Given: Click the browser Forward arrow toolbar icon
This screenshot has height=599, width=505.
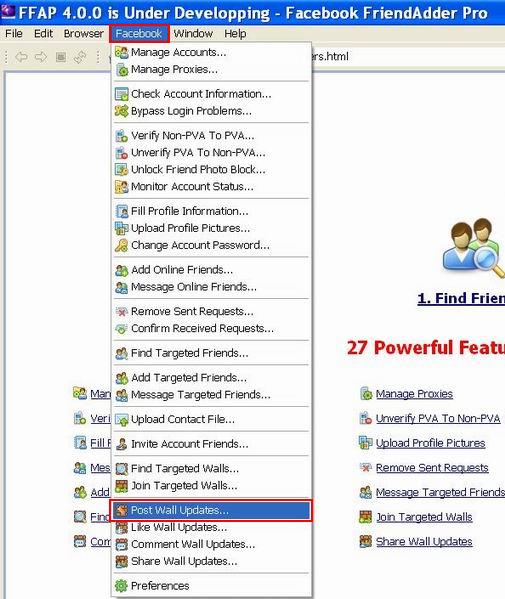Looking at the screenshot, I should coord(40,57).
